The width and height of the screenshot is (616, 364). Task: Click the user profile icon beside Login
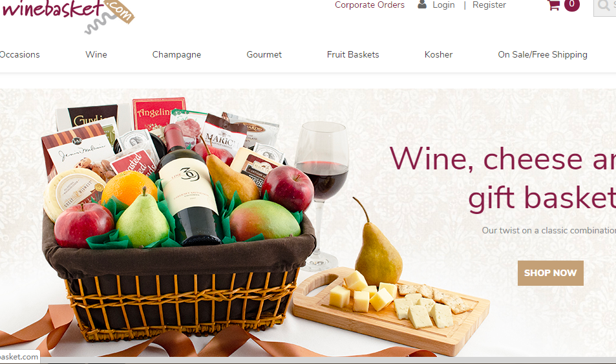pyautogui.click(x=422, y=5)
